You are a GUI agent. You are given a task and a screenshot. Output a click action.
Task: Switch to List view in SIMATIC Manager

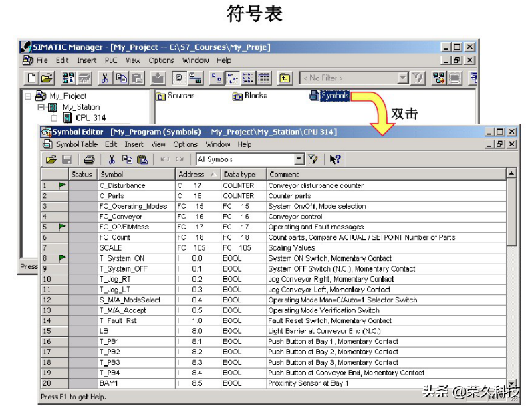coord(248,78)
